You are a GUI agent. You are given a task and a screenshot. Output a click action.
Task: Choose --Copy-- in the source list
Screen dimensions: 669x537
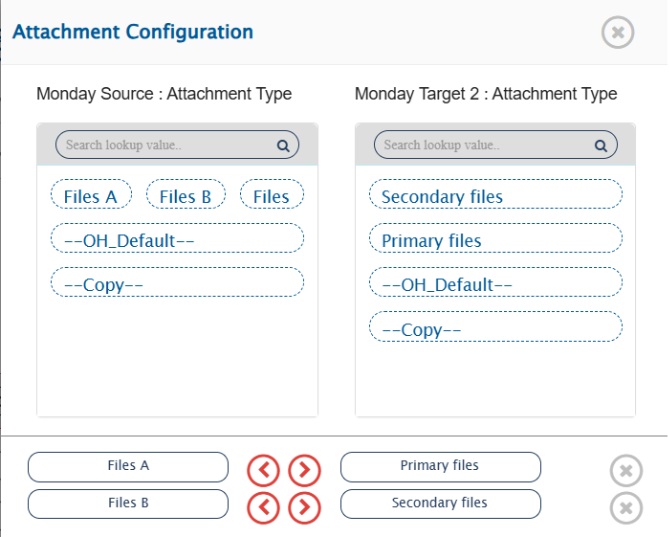[177, 284]
